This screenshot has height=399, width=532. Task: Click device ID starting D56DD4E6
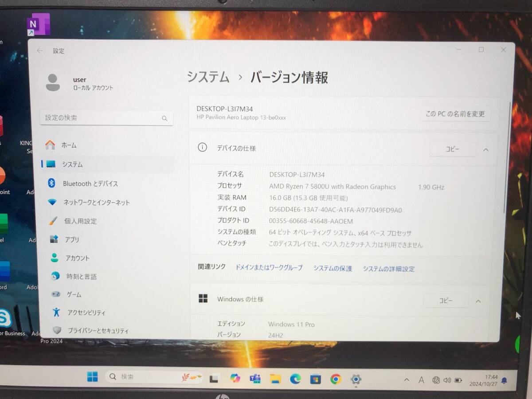[x=336, y=210]
